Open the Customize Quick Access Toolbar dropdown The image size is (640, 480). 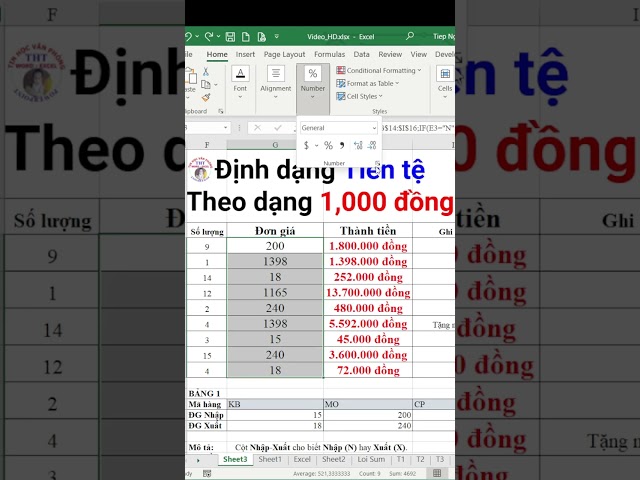pos(276,37)
